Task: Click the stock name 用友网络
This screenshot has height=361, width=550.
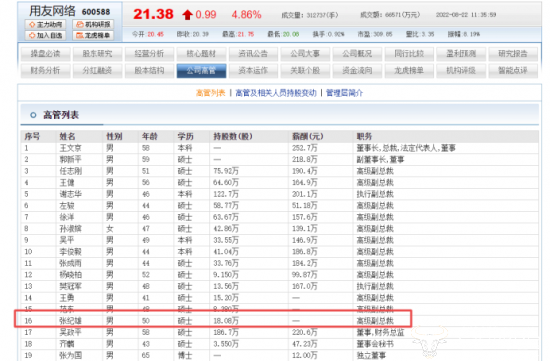Action: [x=52, y=11]
